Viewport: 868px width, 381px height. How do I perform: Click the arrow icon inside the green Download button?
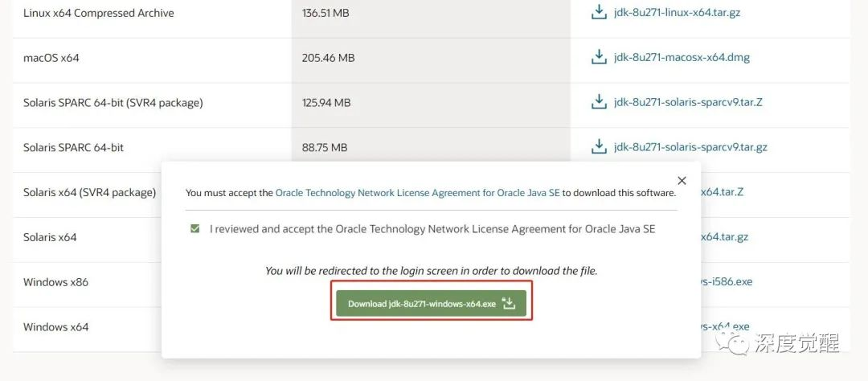508,304
